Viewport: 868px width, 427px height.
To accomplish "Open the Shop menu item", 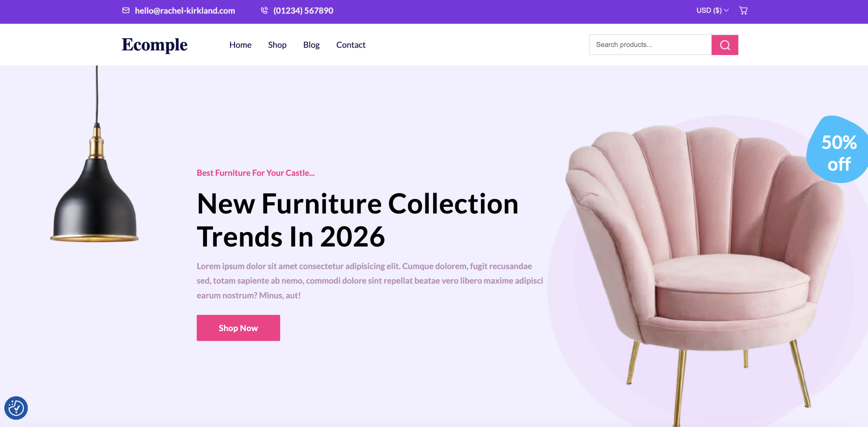I will 277,45.
